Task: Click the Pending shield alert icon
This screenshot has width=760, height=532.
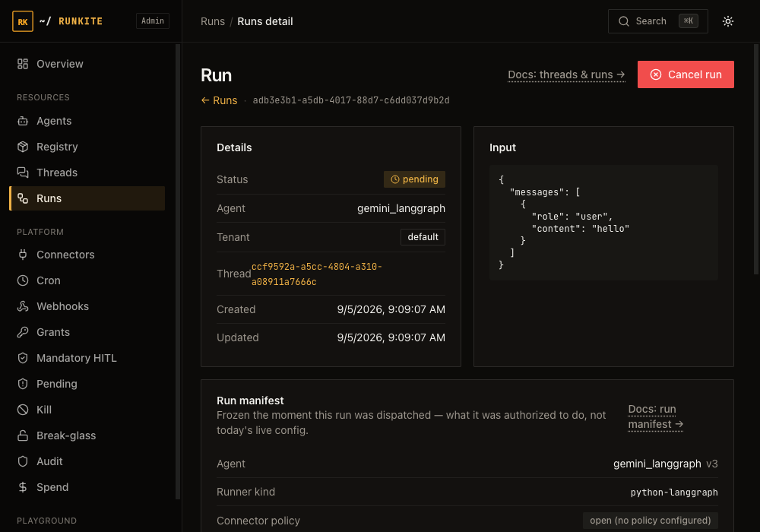Action: (23, 384)
